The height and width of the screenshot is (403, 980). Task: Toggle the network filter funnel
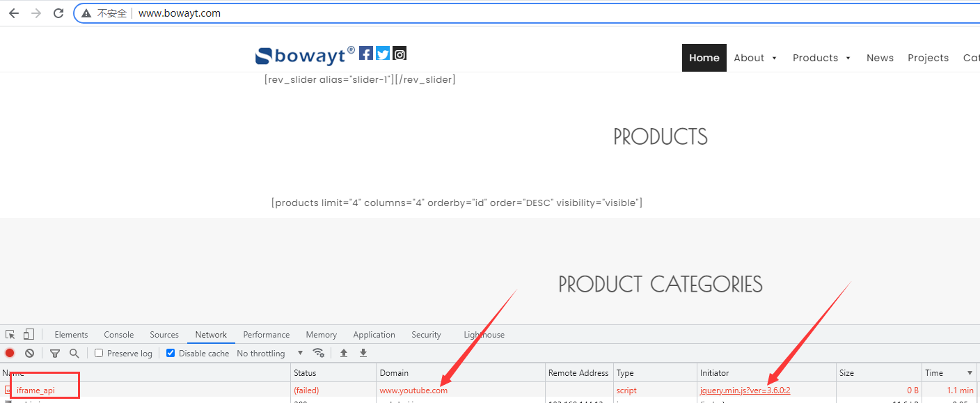55,354
